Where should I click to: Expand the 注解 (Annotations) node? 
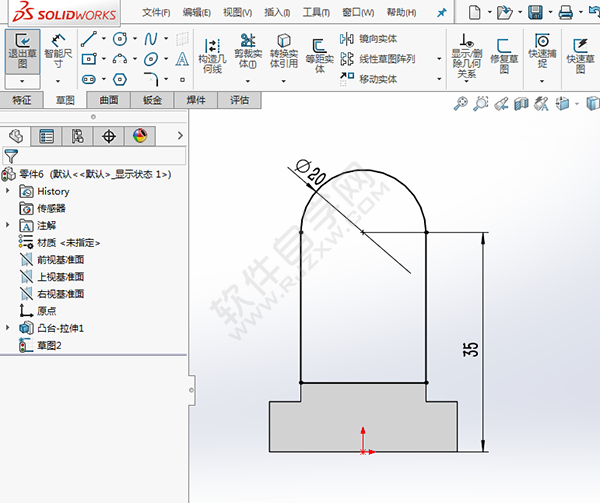[7, 225]
